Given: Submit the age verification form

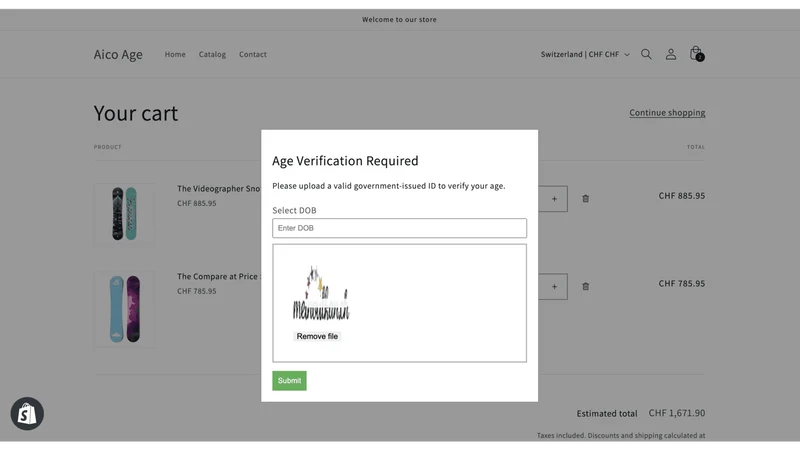Looking at the screenshot, I should pyautogui.click(x=289, y=381).
